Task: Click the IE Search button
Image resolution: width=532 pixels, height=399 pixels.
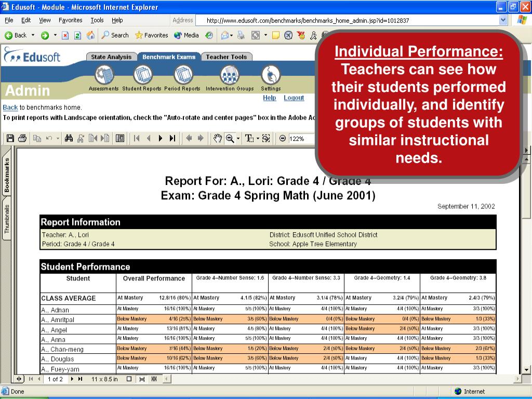Action: coord(115,35)
